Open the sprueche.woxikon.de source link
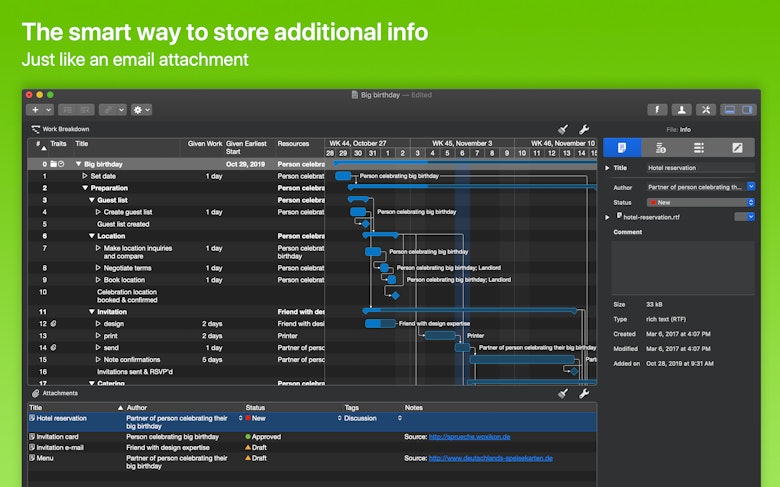 click(x=469, y=437)
